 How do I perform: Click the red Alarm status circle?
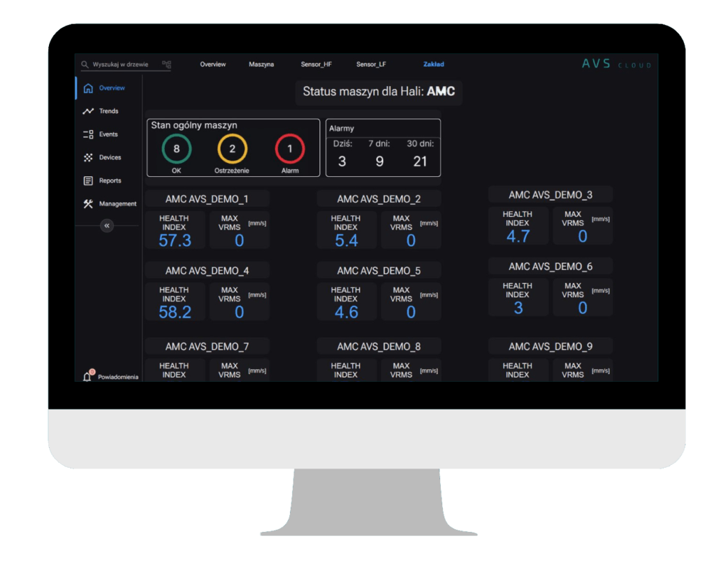(x=290, y=149)
